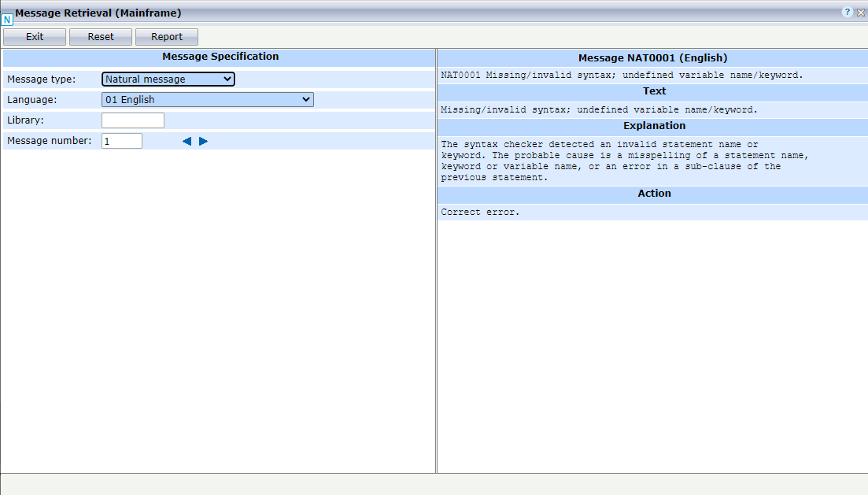Generate a report with the Report button
This screenshot has width=868, height=495.
coord(166,36)
